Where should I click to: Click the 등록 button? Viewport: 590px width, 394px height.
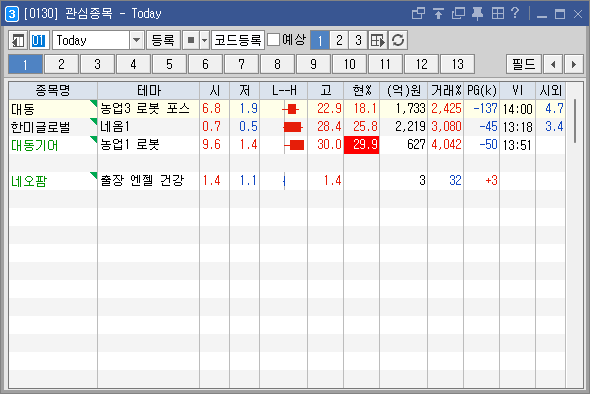163,40
